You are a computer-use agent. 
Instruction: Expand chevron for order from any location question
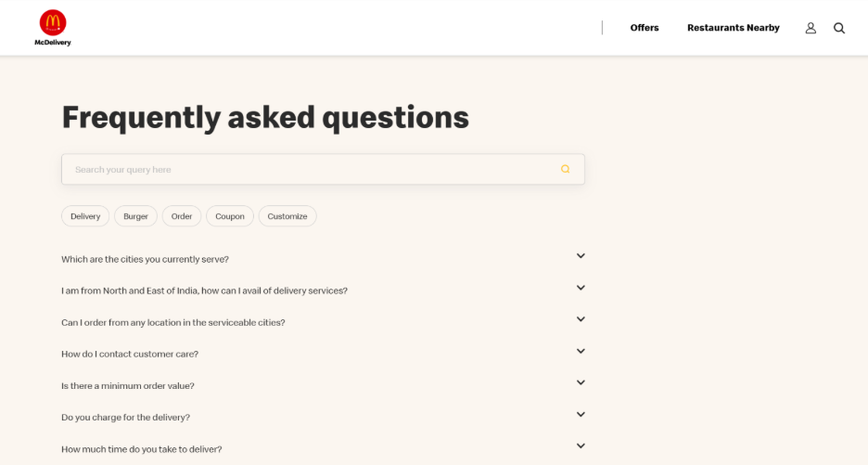click(581, 319)
